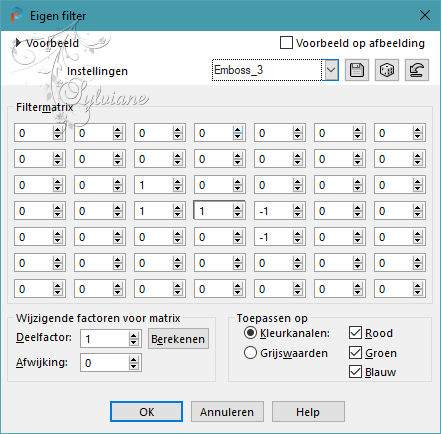Viewport: 441px width, 434px height.
Task: Open the Emboss_3 presets dropdown
Action: tap(331, 70)
